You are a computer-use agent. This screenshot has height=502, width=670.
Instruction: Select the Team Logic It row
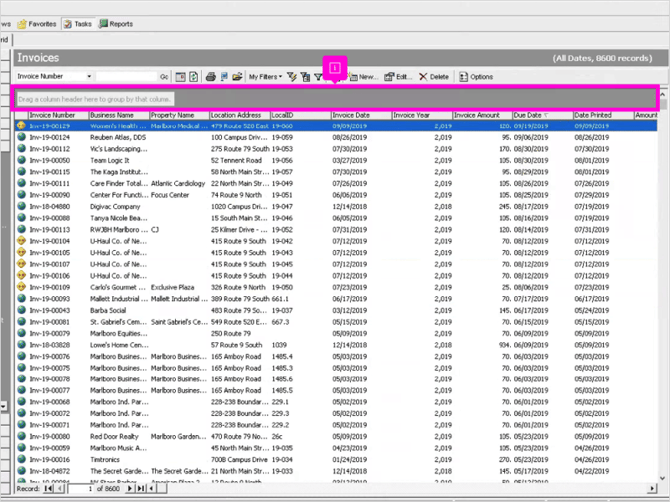336,160
